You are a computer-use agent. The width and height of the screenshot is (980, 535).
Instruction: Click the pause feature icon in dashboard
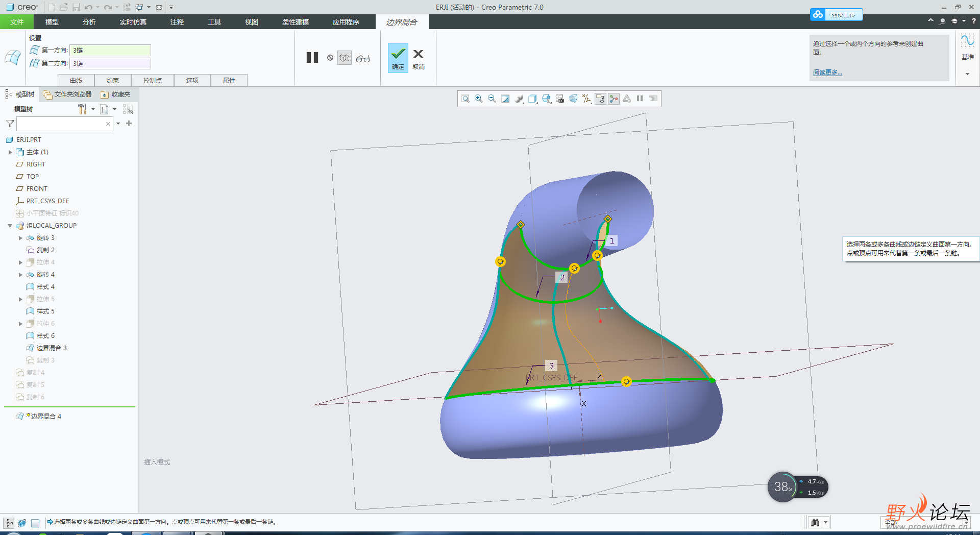(312, 58)
